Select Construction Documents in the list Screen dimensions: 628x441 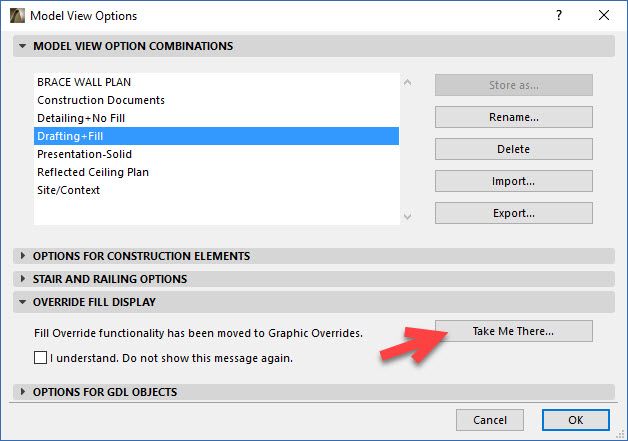click(101, 100)
